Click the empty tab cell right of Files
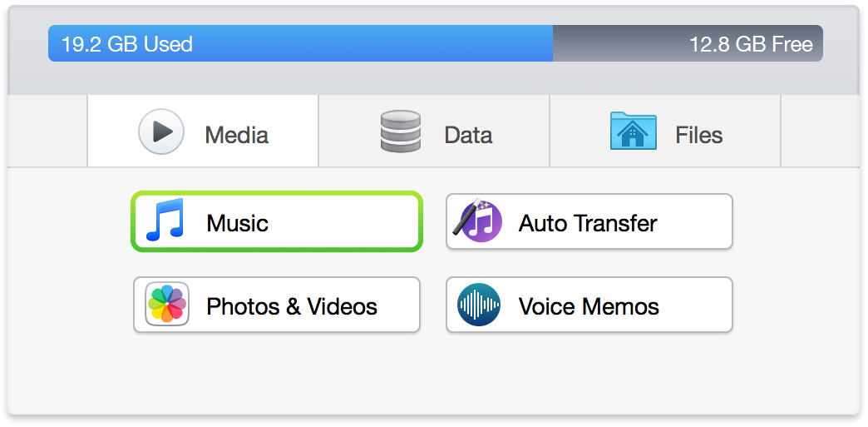This screenshot has height=427, width=868. tap(819, 132)
